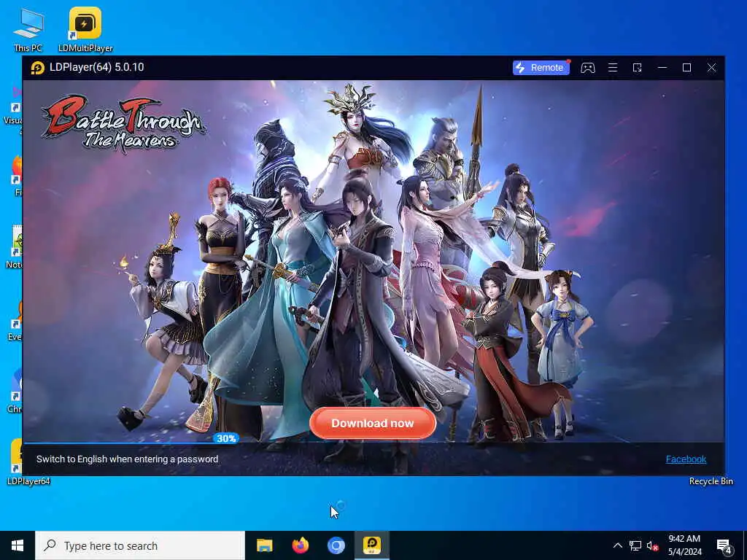Click the muted volume tray icon

click(x=653, y=545)
